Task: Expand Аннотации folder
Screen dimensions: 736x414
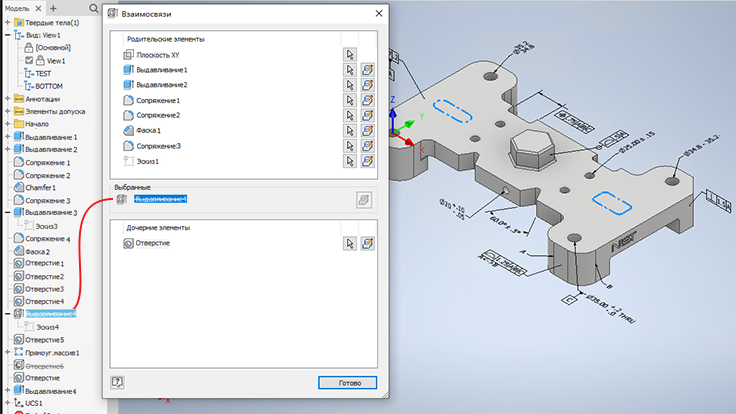Action: [8, 99]
